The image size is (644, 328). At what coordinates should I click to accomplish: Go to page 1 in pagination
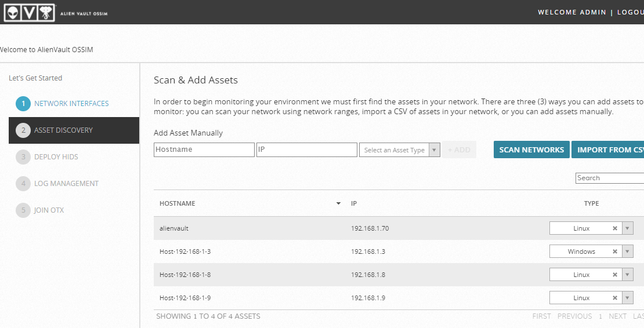tap(600, 316)
